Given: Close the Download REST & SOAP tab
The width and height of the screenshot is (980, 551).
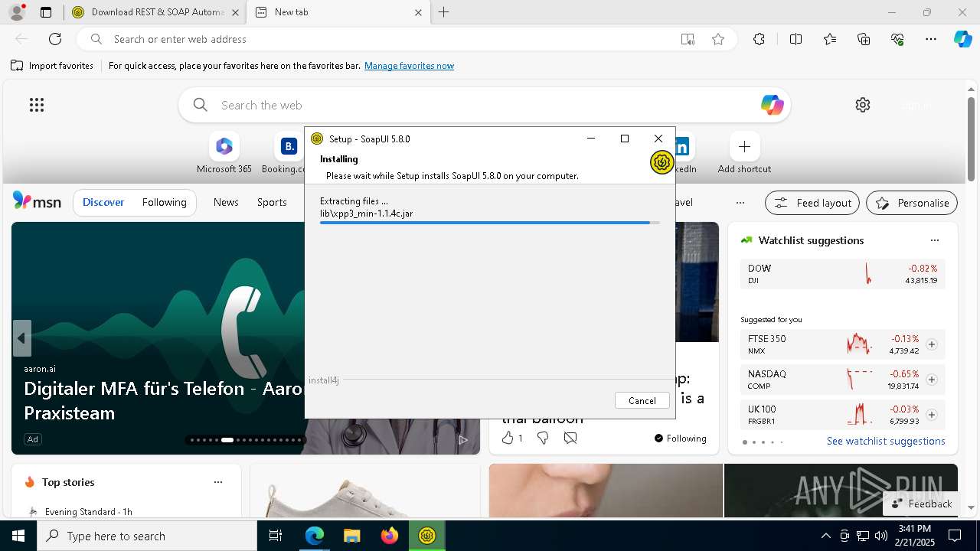Looking at the screenshot, I should pyautogui.click(x=234, y=12).
